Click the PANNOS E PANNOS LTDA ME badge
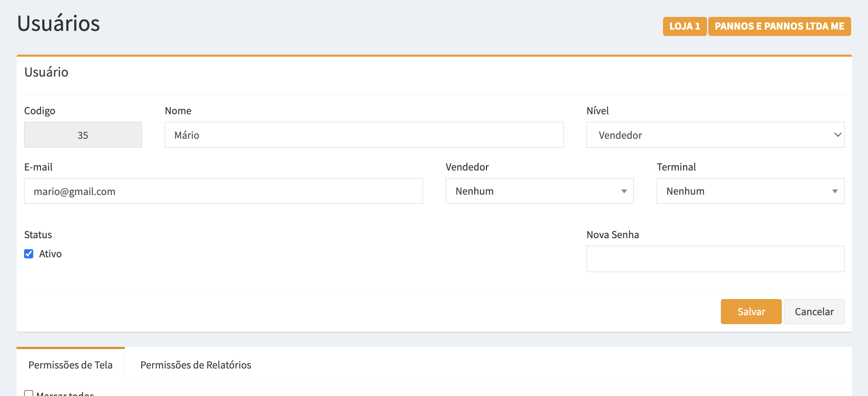 [779, 26]
